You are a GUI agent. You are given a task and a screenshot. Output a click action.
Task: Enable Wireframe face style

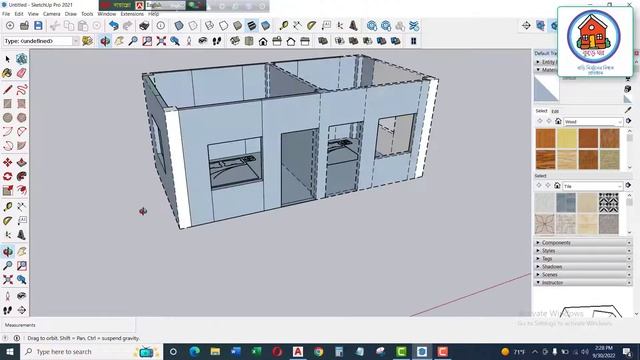click(x=209, y=26)
